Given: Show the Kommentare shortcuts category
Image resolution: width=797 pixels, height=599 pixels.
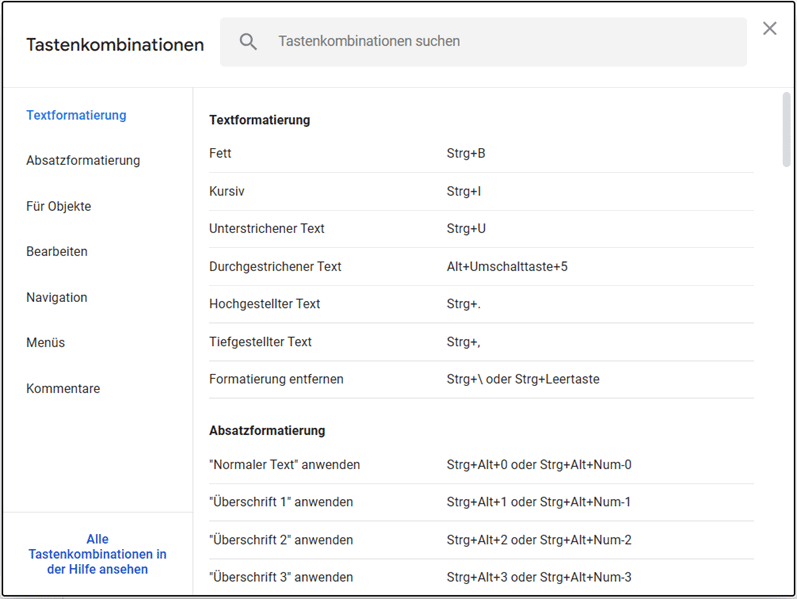Looking at the screenshot, I should coord(63,388).
